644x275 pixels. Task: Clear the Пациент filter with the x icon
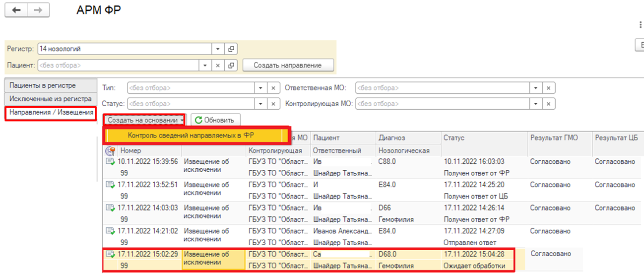click(218, 65)
